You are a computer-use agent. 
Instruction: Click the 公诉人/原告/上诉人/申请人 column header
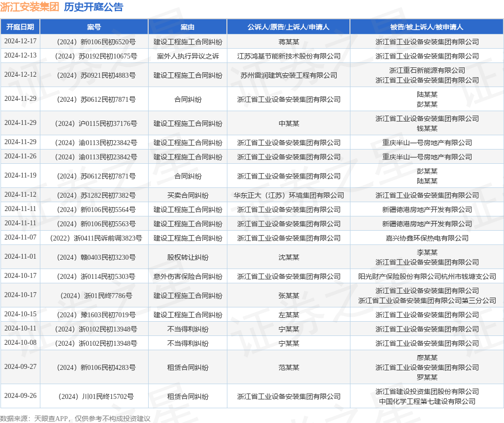pos(288,27)
